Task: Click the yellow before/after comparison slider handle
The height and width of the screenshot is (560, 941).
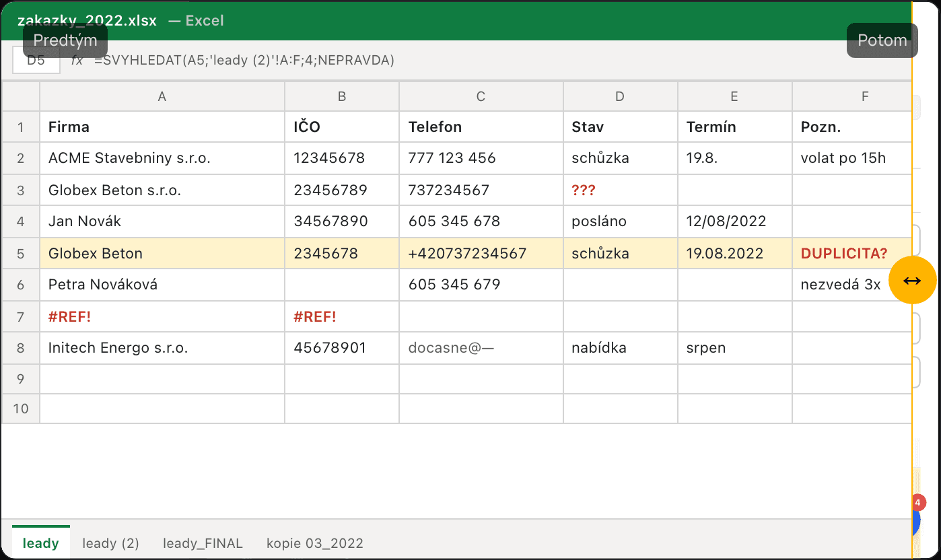Action: 912,280
